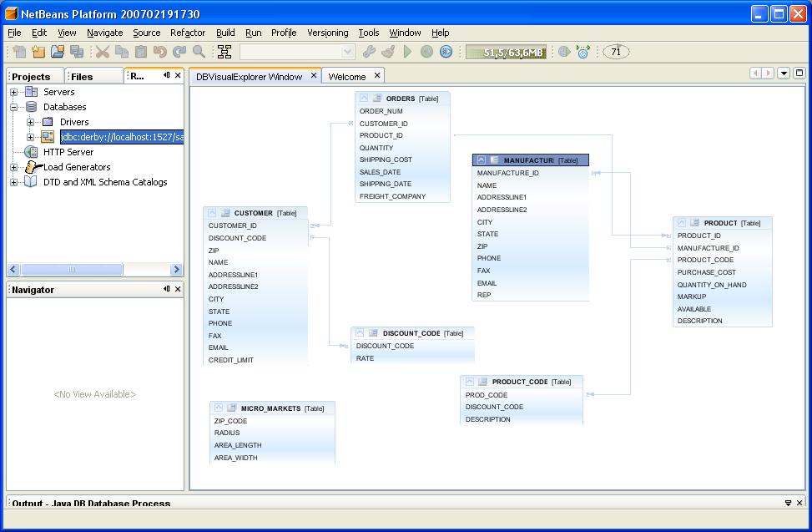Switch to the Welcome tab

pyautogui.click(x=347, y=77)
